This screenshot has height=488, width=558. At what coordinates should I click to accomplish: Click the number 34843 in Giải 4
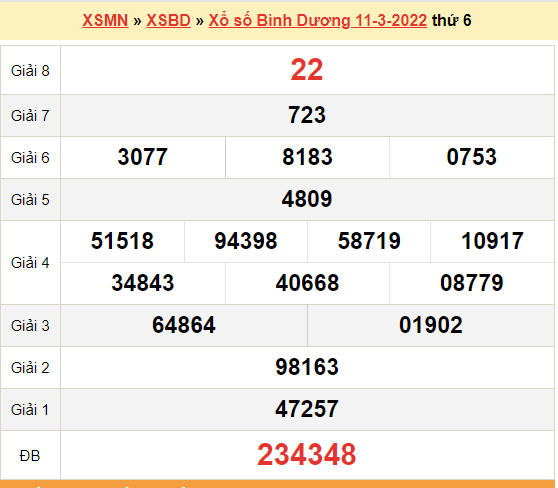pyautogui.click(x=142, y=283)
